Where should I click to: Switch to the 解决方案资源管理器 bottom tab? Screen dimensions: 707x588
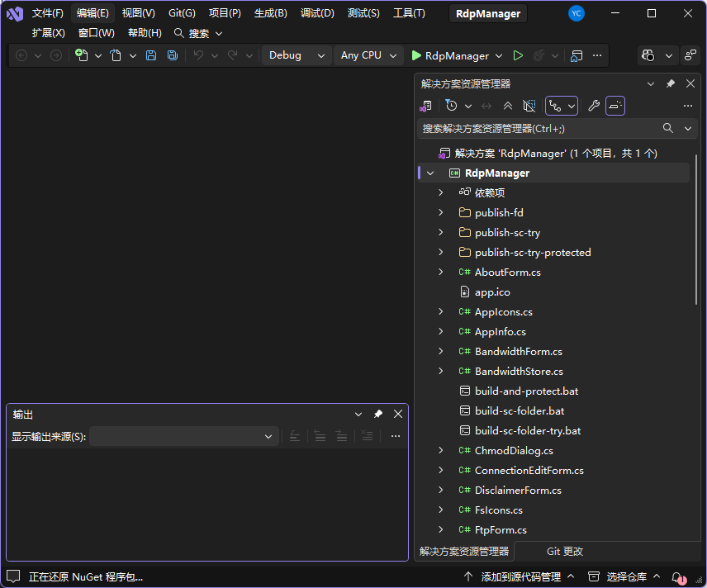464,551
